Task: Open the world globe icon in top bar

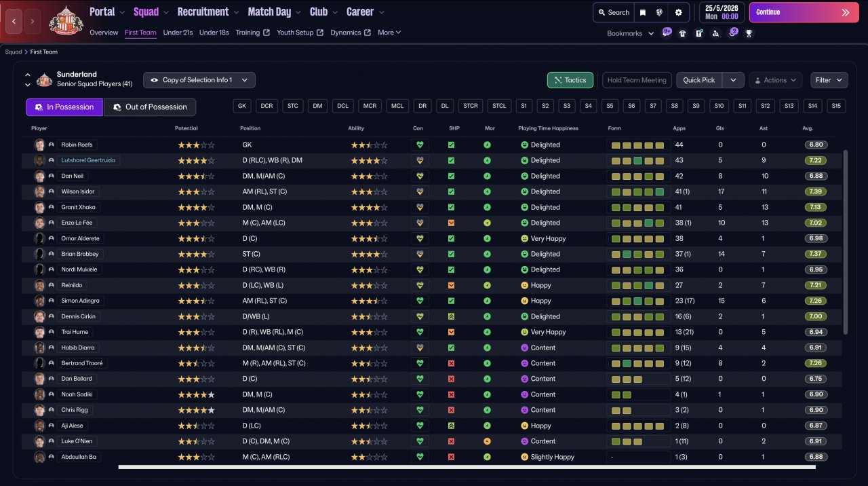Action: [x=660, y=12]
